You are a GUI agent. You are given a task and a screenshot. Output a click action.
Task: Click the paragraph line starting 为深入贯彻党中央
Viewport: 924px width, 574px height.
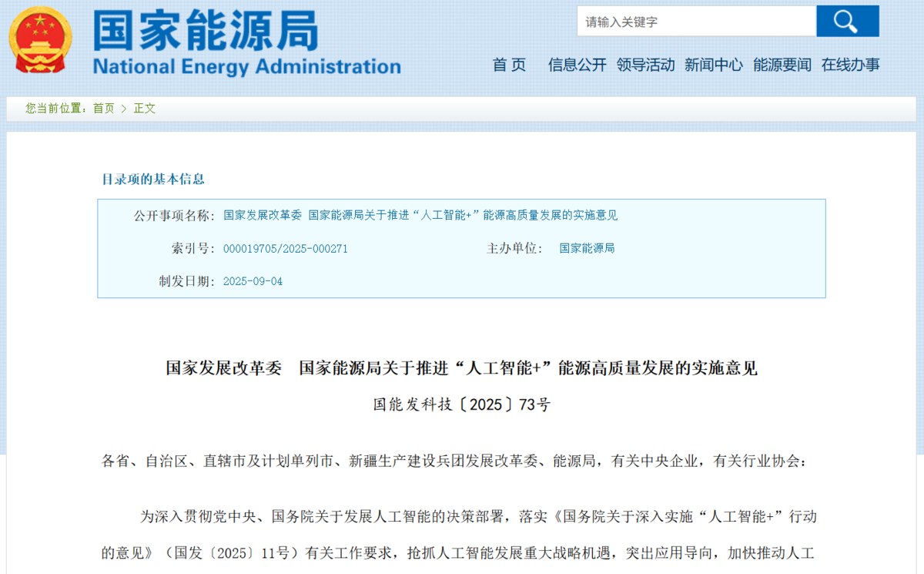tap(477, 516)
